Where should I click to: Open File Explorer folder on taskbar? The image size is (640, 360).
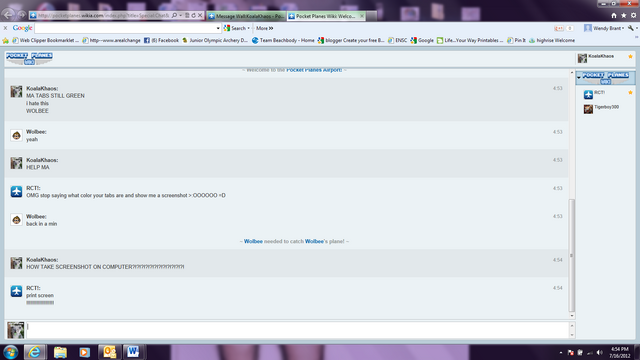coord(60,352)
